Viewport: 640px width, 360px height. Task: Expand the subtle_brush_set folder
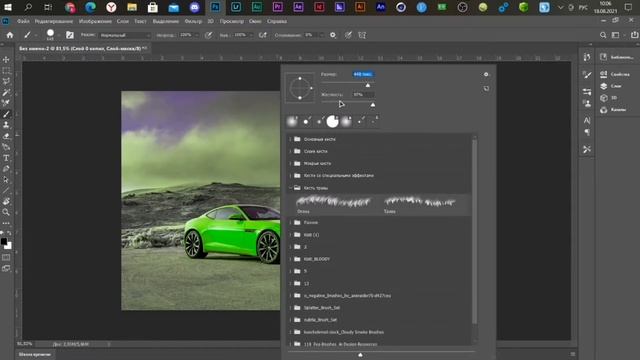pyautogui.click(x=290, y=320)
